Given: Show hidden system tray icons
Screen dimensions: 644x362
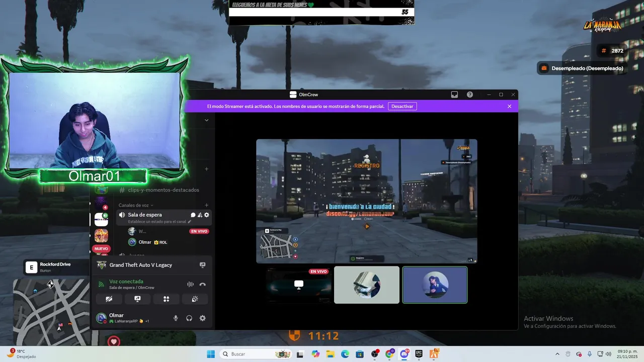Looking at the screenshot, I should pyautogui.click(x=557, y=354).
